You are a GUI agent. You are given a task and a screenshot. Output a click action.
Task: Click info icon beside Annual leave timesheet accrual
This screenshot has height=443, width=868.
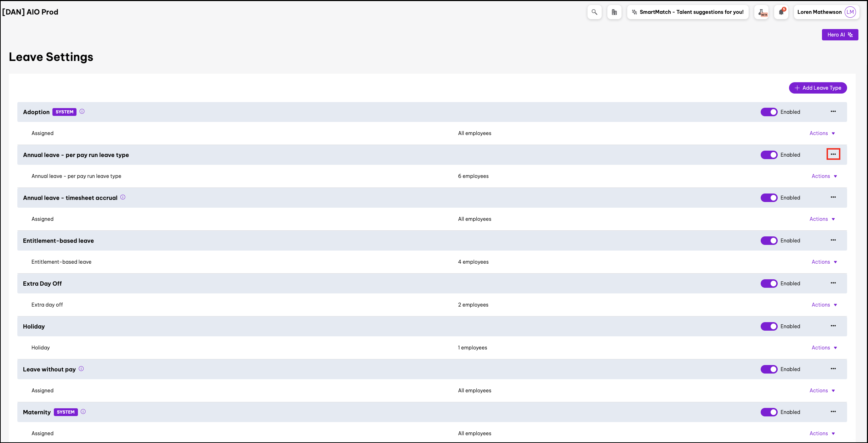pos(123,197)
